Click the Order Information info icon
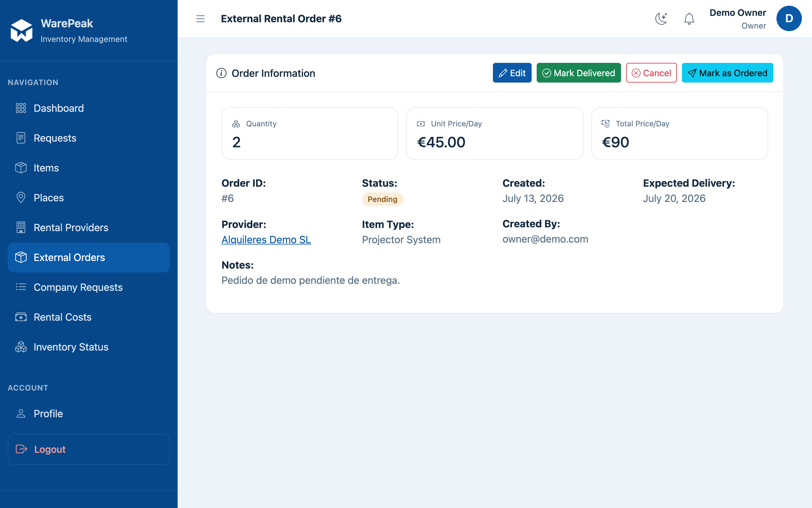The height and width of the screenshot is (508, 812). click(221, 73)
